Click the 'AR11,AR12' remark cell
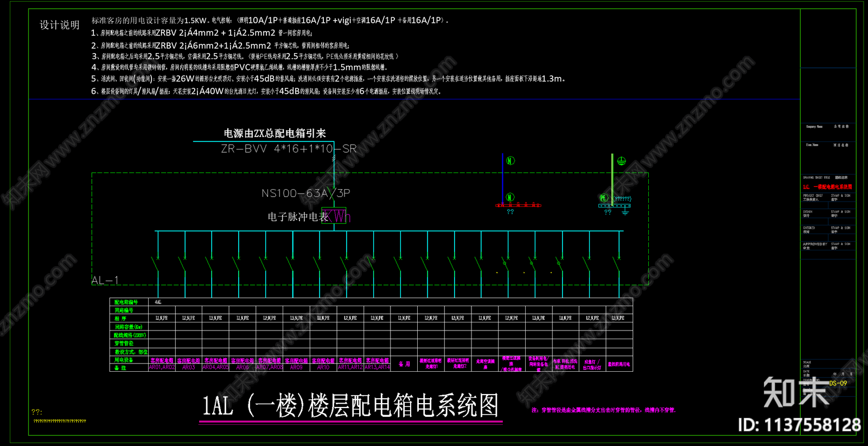 pyautogui.click(x=350, y=367)
